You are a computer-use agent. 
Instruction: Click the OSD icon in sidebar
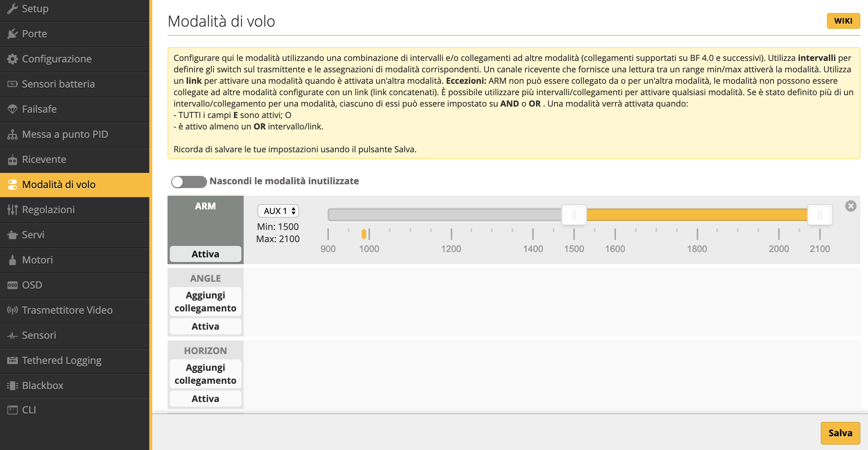[x=12, y=285]
